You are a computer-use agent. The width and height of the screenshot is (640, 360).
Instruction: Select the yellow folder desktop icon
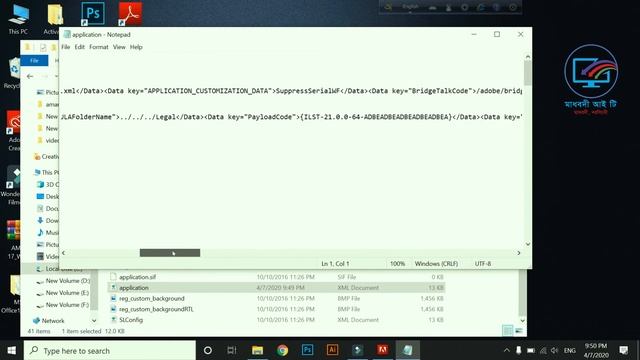54,19
